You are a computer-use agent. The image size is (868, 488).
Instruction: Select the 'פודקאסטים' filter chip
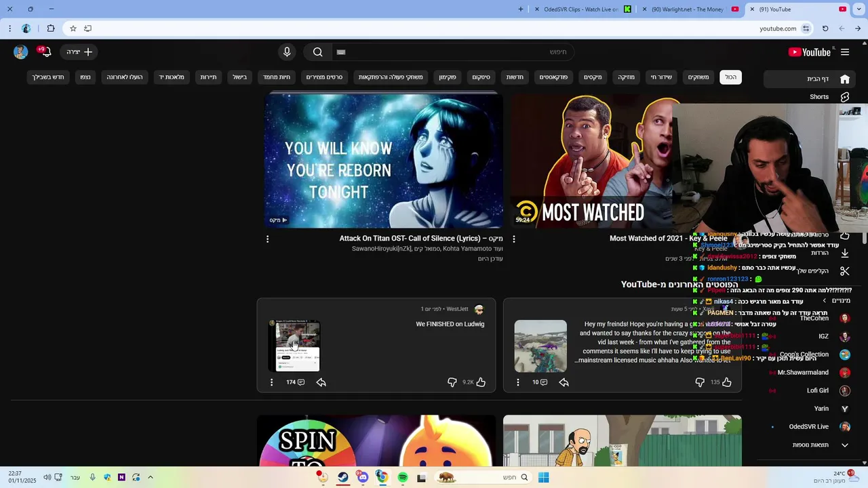[553, 77]
